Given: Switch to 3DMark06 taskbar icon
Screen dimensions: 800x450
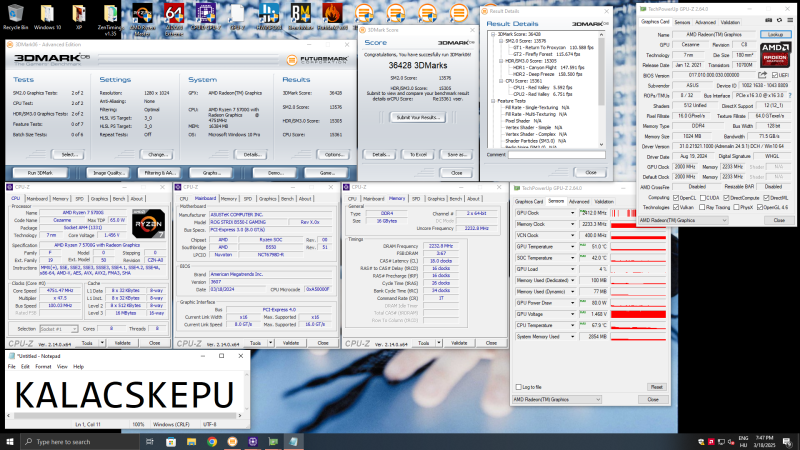Looking at the screenshot, I should click(x=232, y=441).
